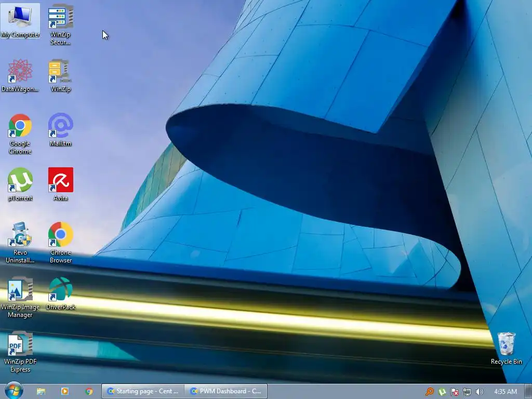Open the pinned Chrome taskbar icon
Image resolution: width=532 pixels, height=399 pixels.
[89, 392]
